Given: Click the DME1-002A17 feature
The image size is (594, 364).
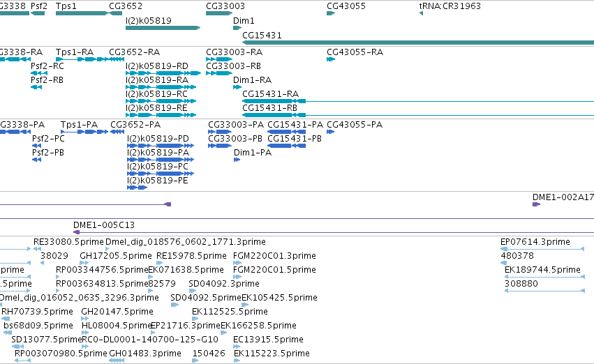Looking at the screenshot, I should click(x=537, y=205).
